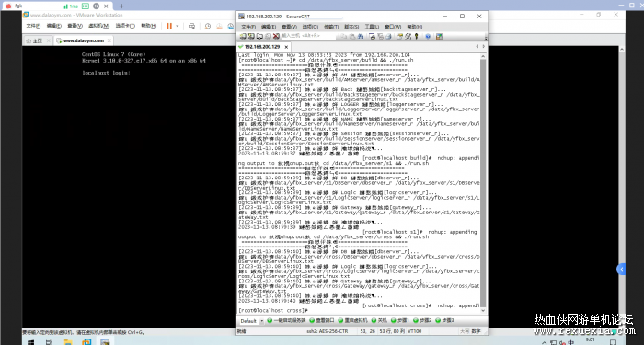Viewport: 644px width, 345px height.
Task: Open a new browser tab with the plus
Action: [x=121, y=6]
